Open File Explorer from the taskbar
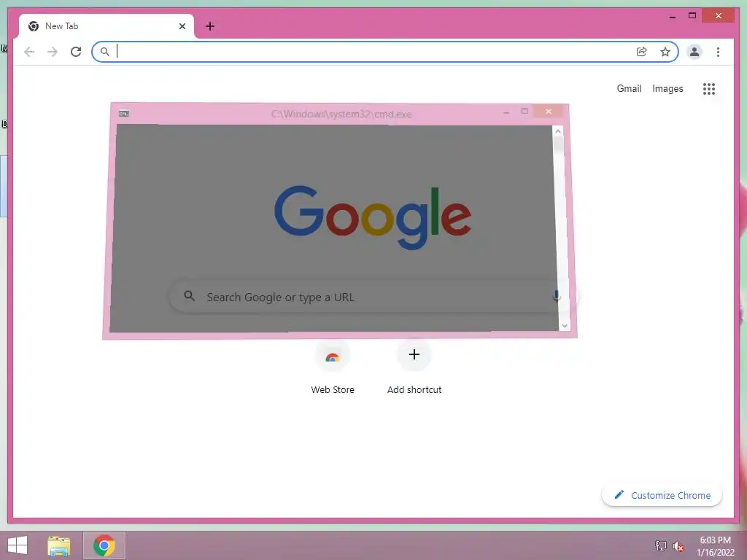The image size is (747, 560). (x=59, y=545)
